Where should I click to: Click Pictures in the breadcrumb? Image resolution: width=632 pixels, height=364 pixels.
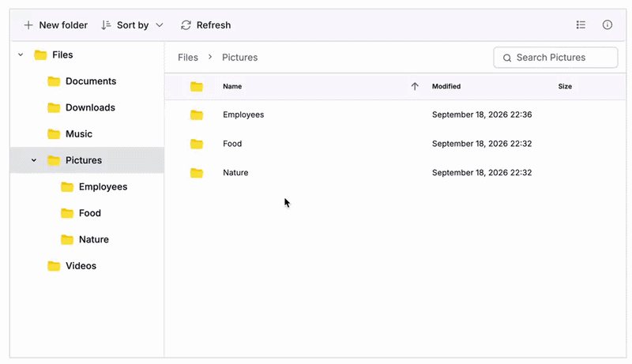pos(240,58)
